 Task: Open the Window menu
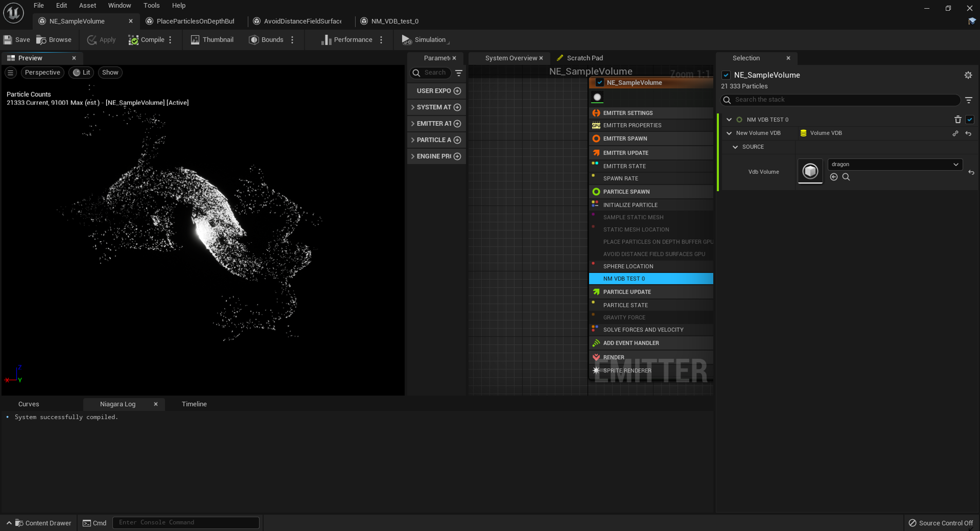[119, 5]
